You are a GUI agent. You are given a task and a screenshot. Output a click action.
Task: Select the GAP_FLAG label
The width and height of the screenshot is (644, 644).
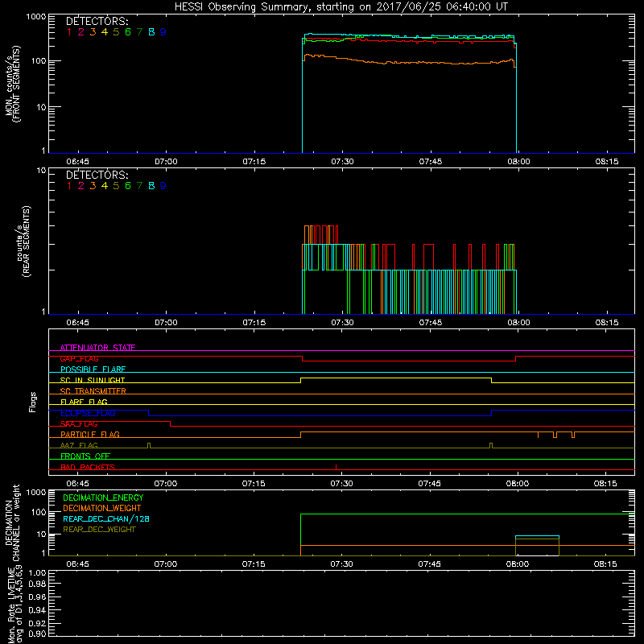pyautogui.click(x=79, y=358)
